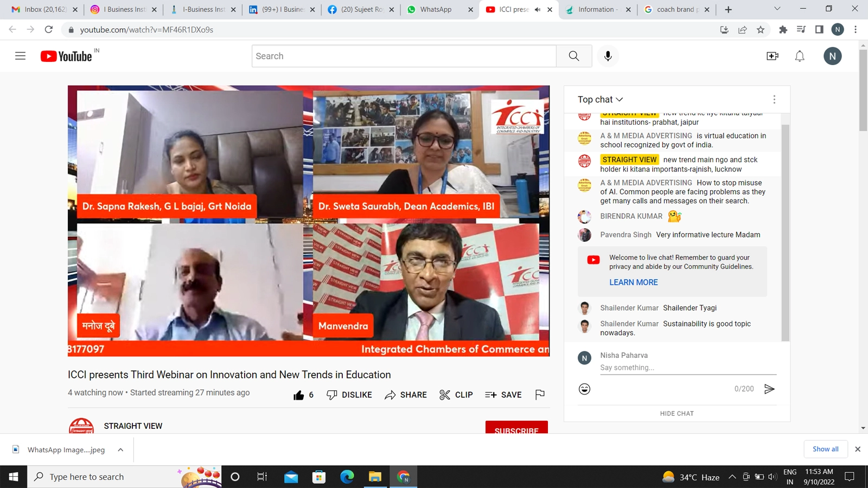Subscribe to the STRAIGHT VIEW channel
This screenshot has width=868, height=488.
click(516, 428)
